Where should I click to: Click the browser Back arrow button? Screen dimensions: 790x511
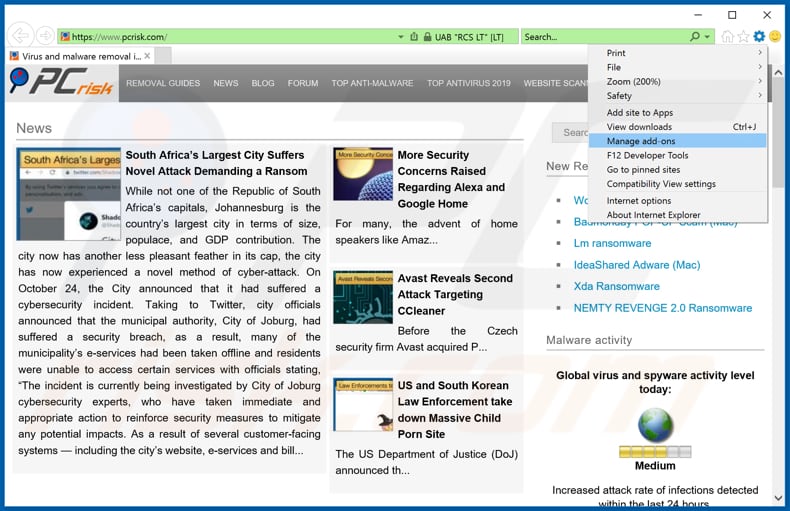coord(19,36)
